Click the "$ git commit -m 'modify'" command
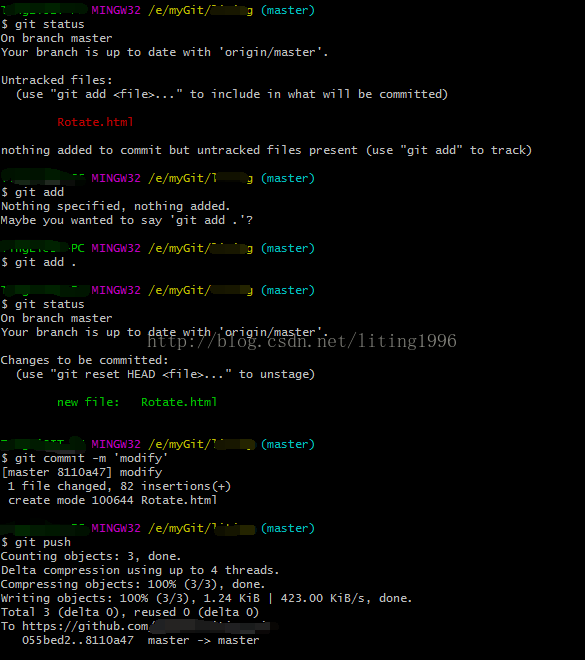This screenshot has height=660, width=585. (x=85, y=458)
